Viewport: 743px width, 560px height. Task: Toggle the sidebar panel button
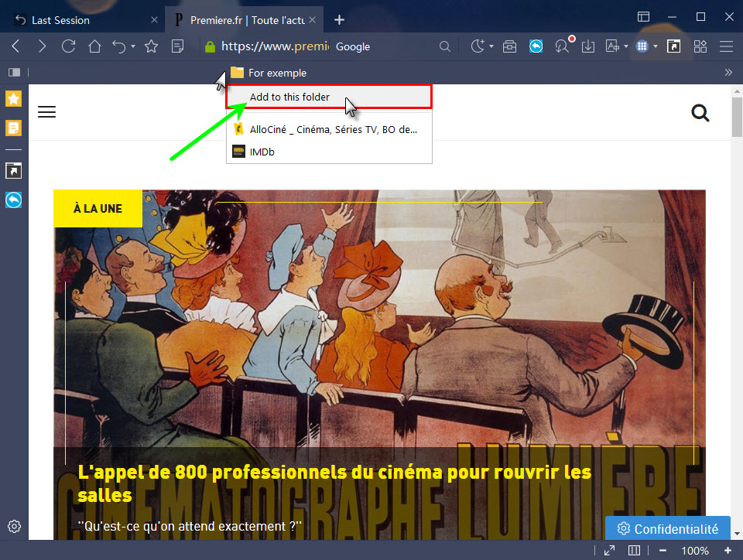point(14,73)
